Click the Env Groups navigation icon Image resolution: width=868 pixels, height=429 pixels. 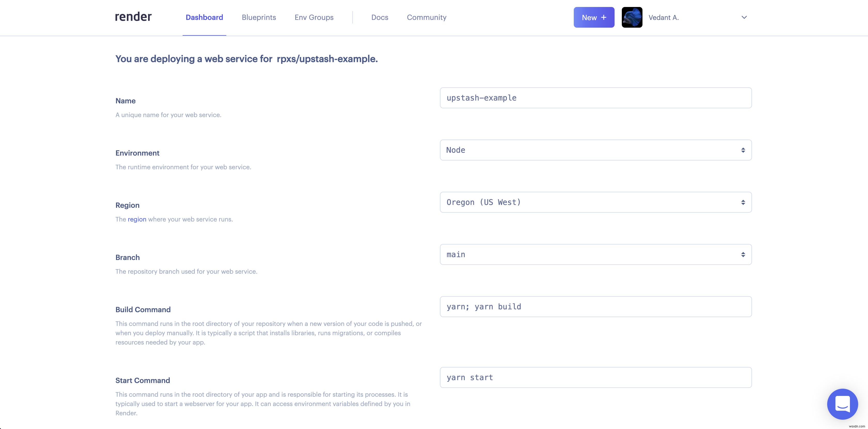pyautogui.click(x=313, y=17)
